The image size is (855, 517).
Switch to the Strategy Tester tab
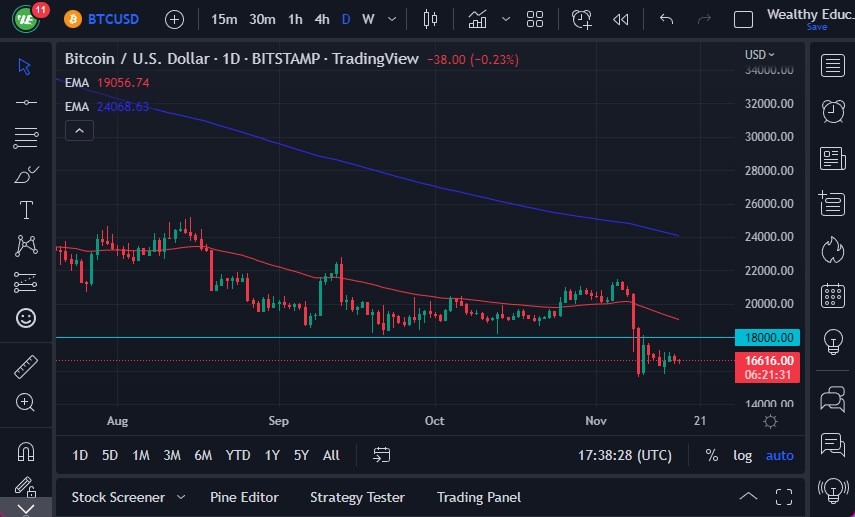pyautogui.click(x=357, y=497)
